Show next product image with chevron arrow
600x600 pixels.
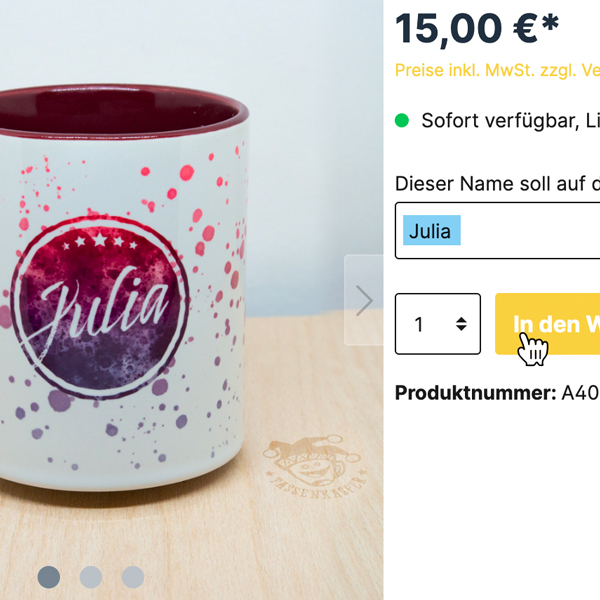click(364, 300)
